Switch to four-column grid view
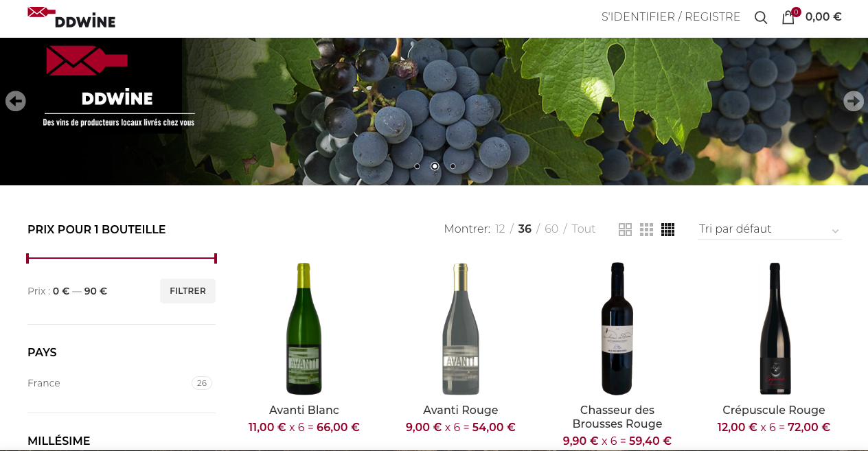Image resolution: width=868 pixels, height=451 pixels. click(668, 229)
